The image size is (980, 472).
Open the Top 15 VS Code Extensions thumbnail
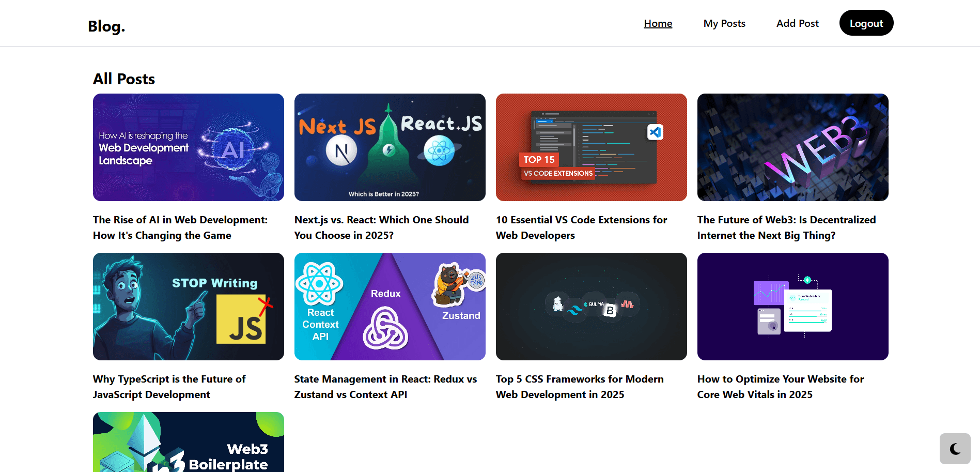tap(592, 147)
